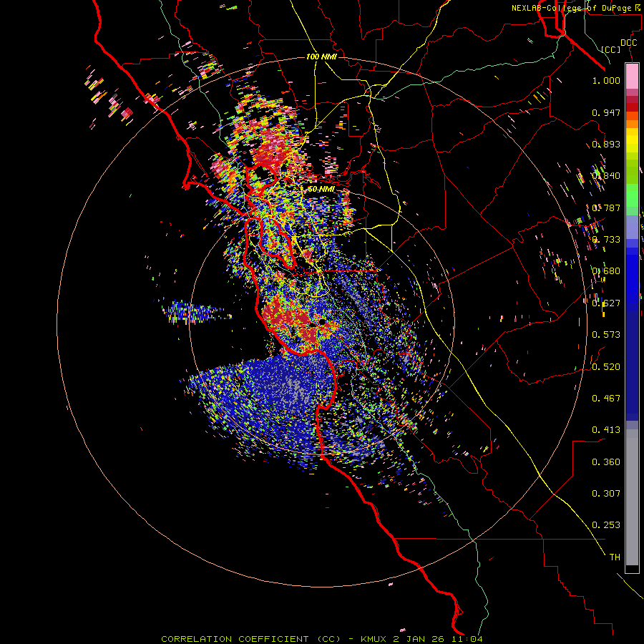Select the KMUX radar site identifier
644x644 pixels.
[374, 639]
